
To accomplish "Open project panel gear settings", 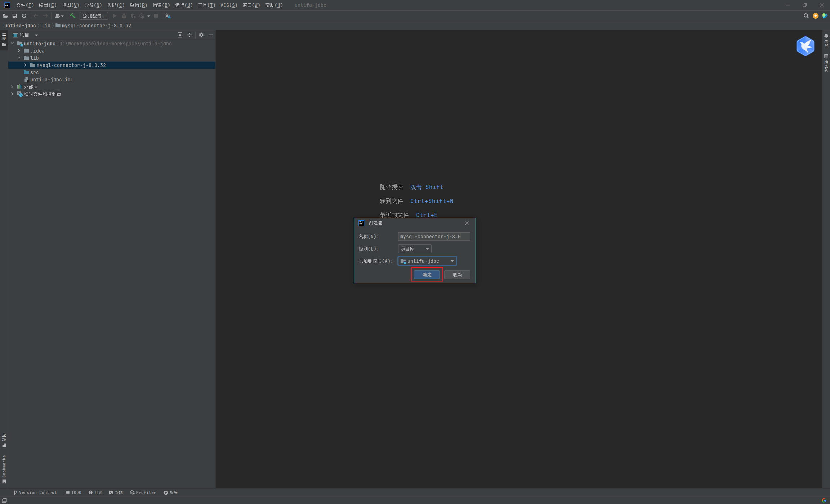I will coord(201,35).
